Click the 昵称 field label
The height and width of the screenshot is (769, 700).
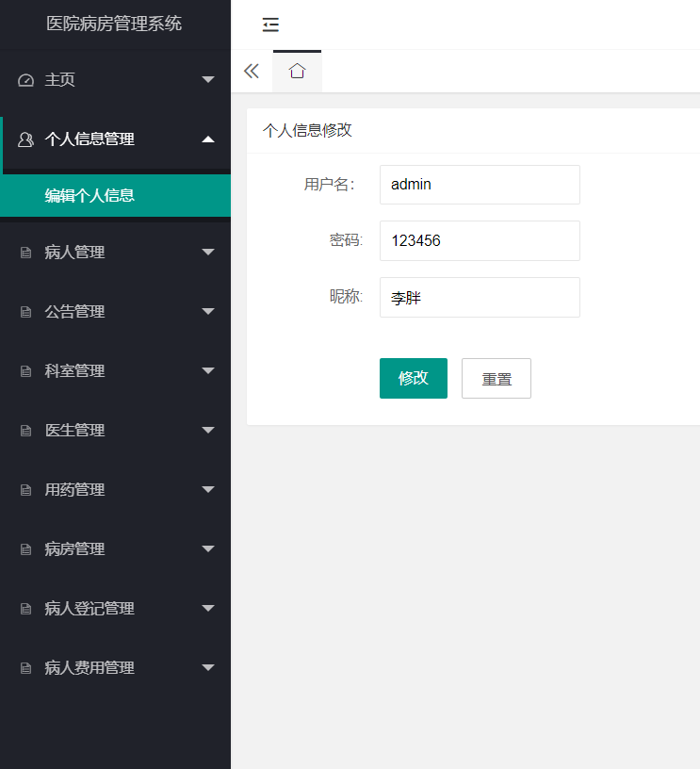click(346, 297)
